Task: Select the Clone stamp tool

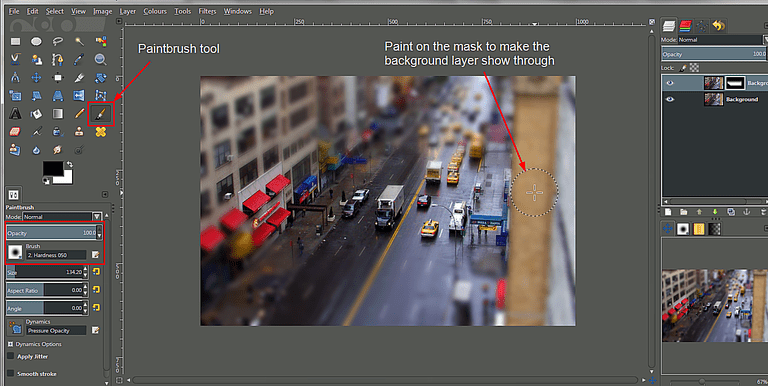Action: click(79, 131)
